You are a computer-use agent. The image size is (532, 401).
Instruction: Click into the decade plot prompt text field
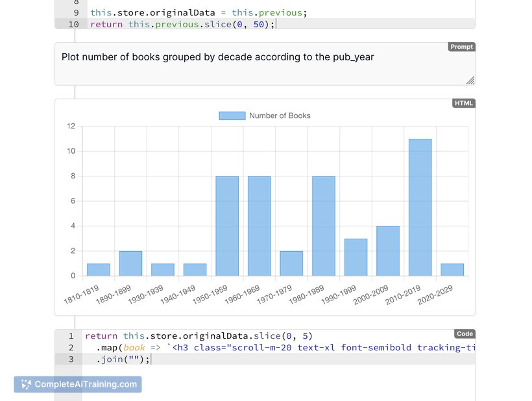tap(265, 64)
